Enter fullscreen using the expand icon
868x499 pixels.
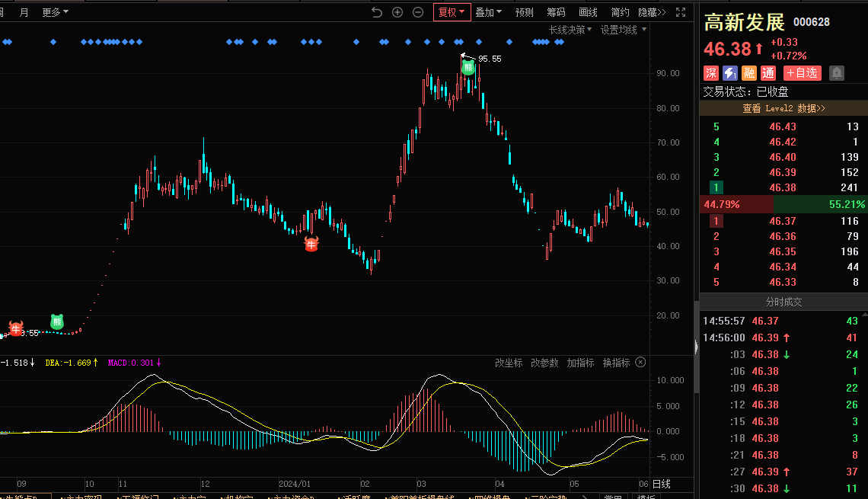[x=681, y=12]
